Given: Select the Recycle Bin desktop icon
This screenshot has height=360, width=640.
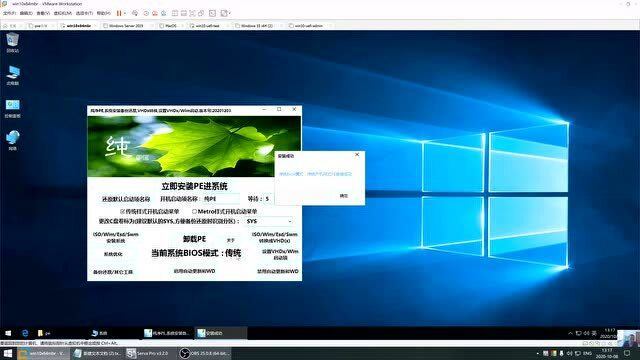Looking at the screenshot, I should (x=12, y=42).
